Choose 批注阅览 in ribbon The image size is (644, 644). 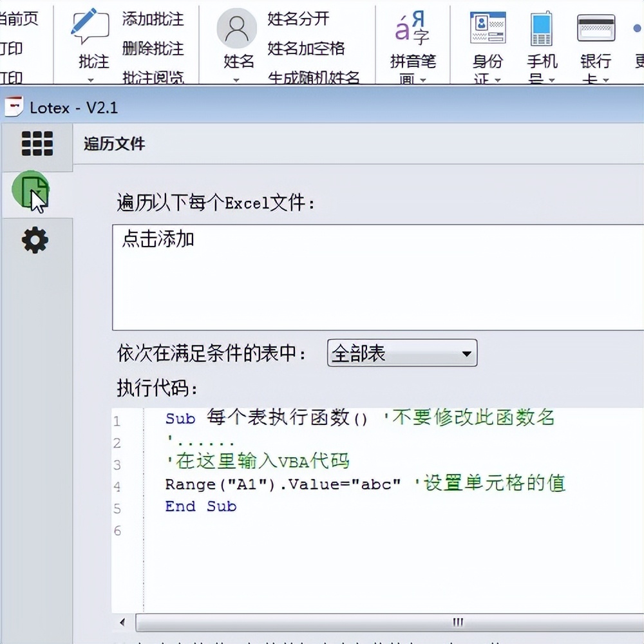tap(153, 77)
